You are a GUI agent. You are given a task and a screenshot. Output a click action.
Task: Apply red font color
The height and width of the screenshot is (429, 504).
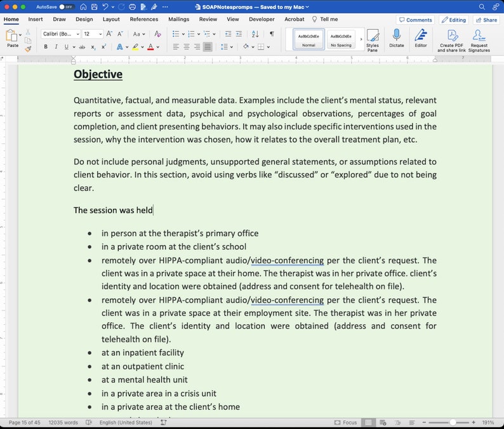click(x=150, y=47)
